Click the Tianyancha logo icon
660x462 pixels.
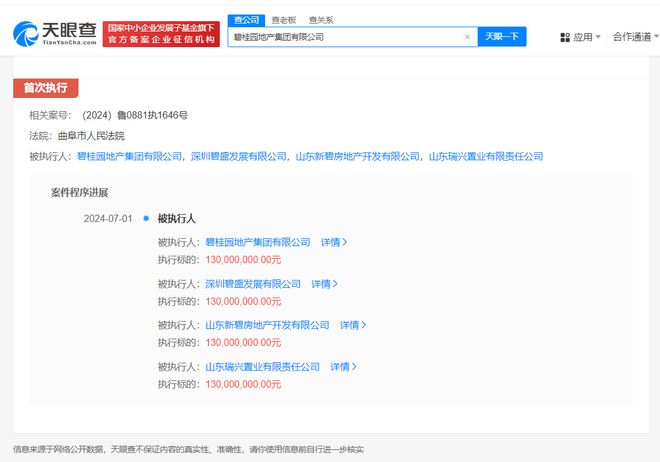[x=26, y=34]
